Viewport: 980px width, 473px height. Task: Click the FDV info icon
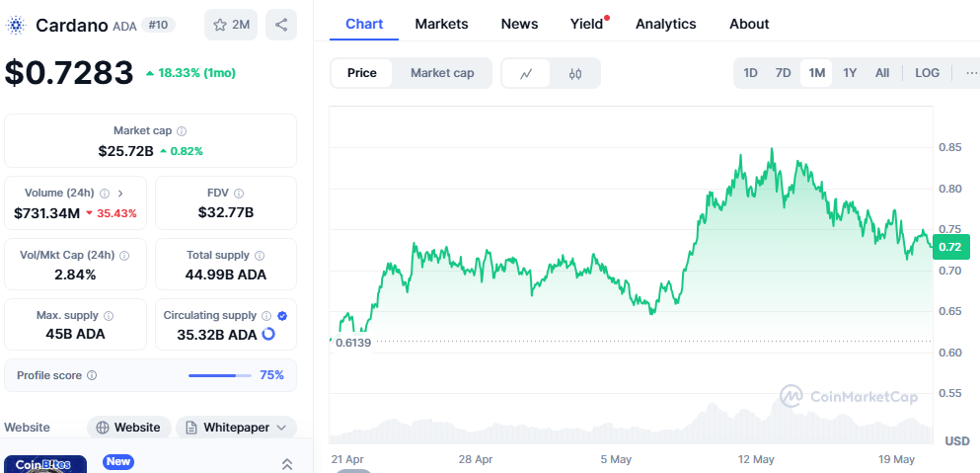239,194
